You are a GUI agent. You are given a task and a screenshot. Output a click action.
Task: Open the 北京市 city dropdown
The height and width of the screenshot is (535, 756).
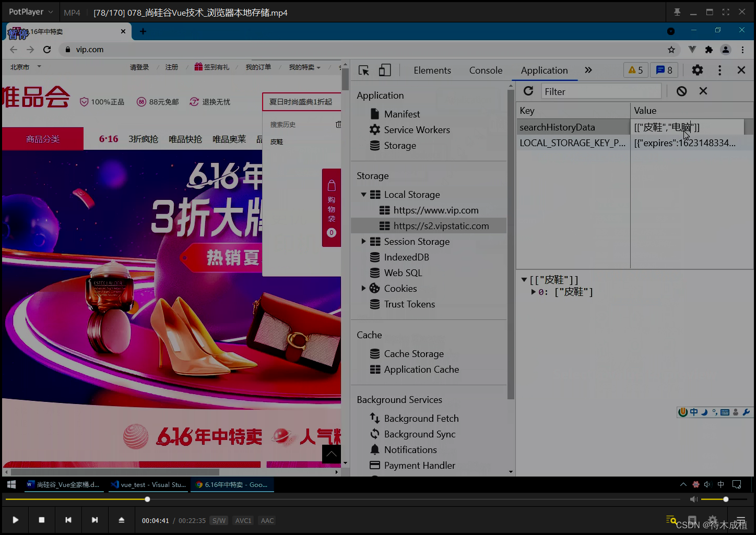click(x=26, y=67)
